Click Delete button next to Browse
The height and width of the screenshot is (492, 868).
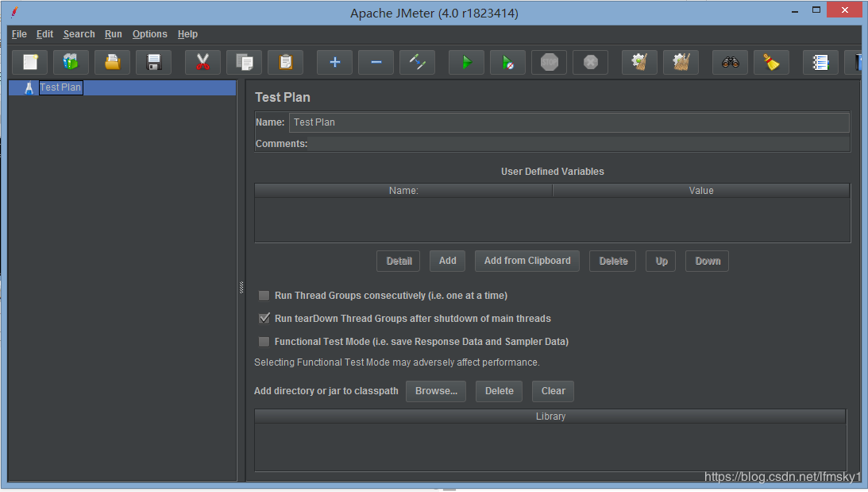tap(500, 391)
